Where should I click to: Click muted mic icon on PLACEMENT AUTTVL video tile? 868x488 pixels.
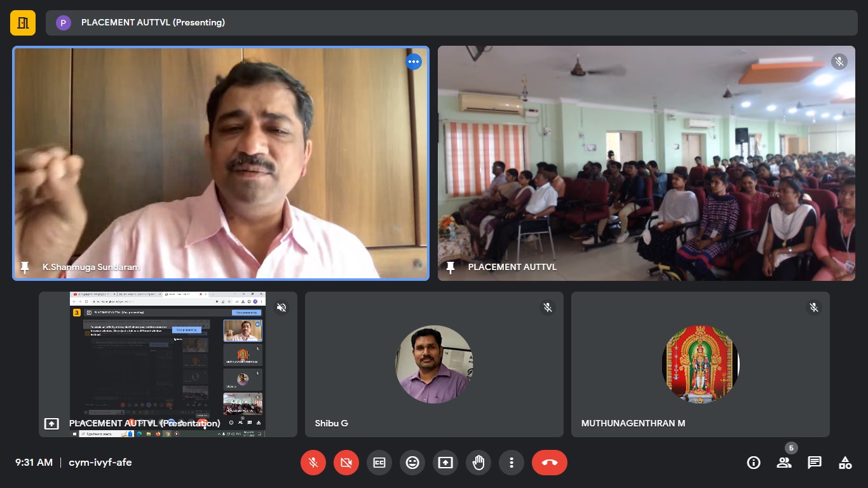839,62
